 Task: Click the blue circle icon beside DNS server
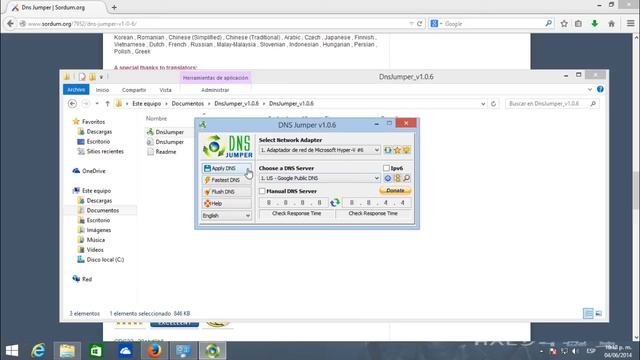tap(388, 178)
